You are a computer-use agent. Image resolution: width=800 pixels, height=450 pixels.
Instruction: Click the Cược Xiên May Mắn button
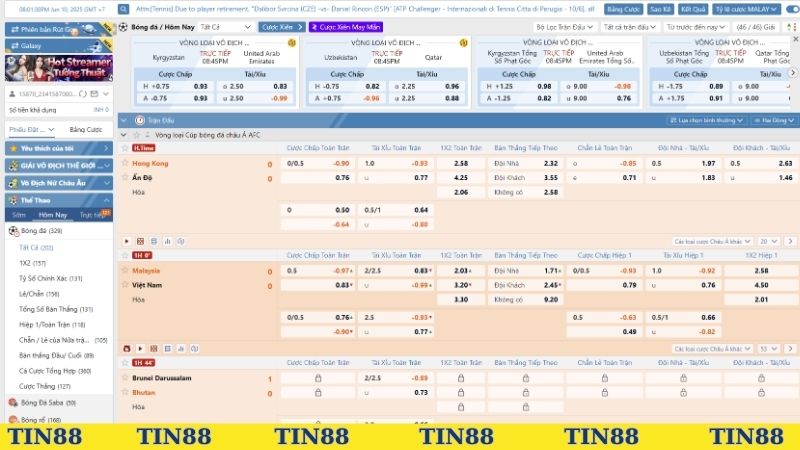pyautogui.click(x=346, y=27)
